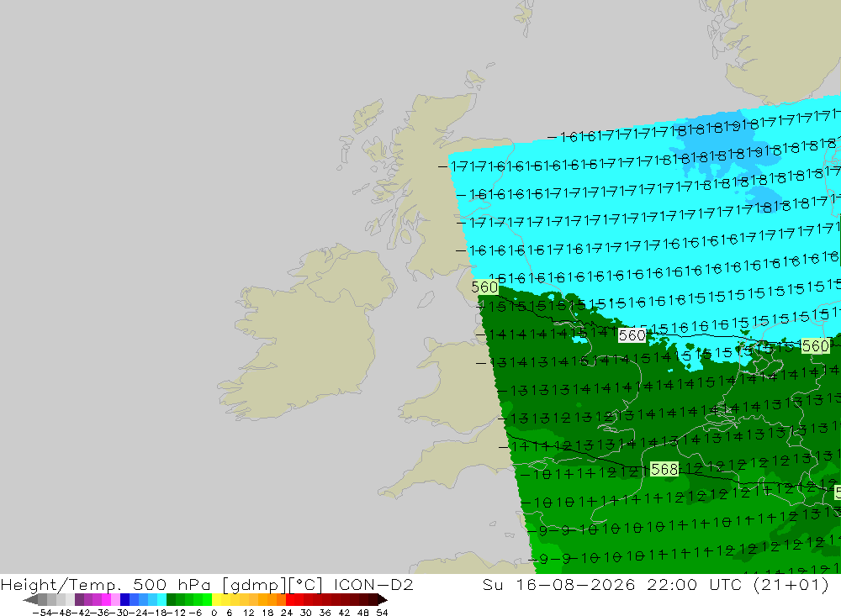This screenshot has height=616, width=841.
Task: Click the dark purple legend swatch
Action: pyautogui.click(x=79, y=600)
